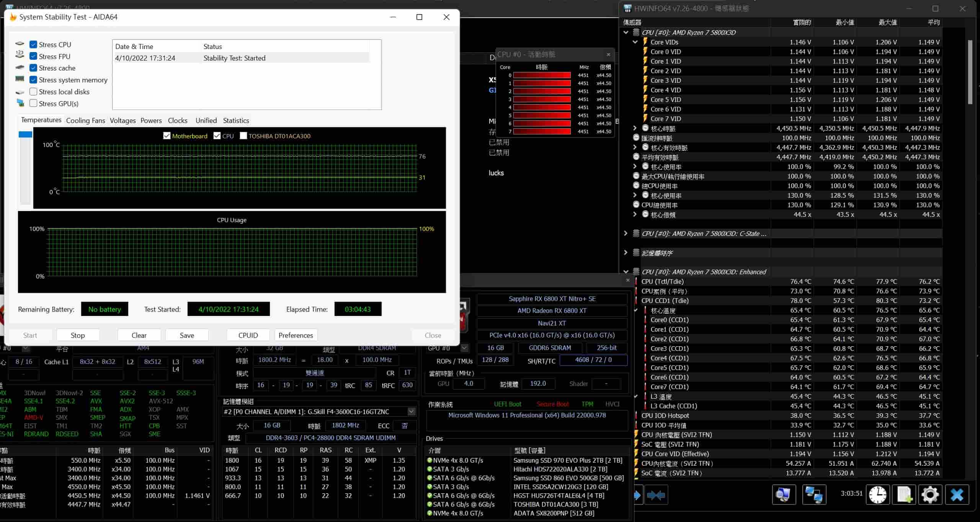
Task: Uncheck Stress CPU
Action: [33, 44]
